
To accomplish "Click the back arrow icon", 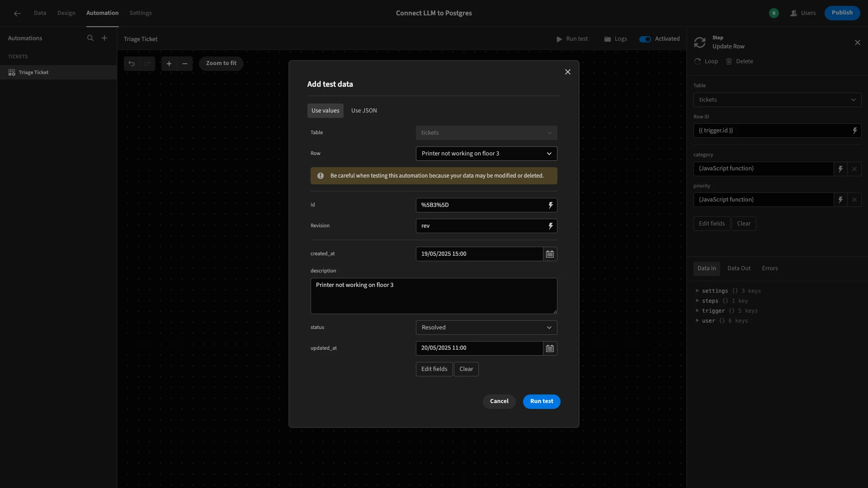I will 17,14.
